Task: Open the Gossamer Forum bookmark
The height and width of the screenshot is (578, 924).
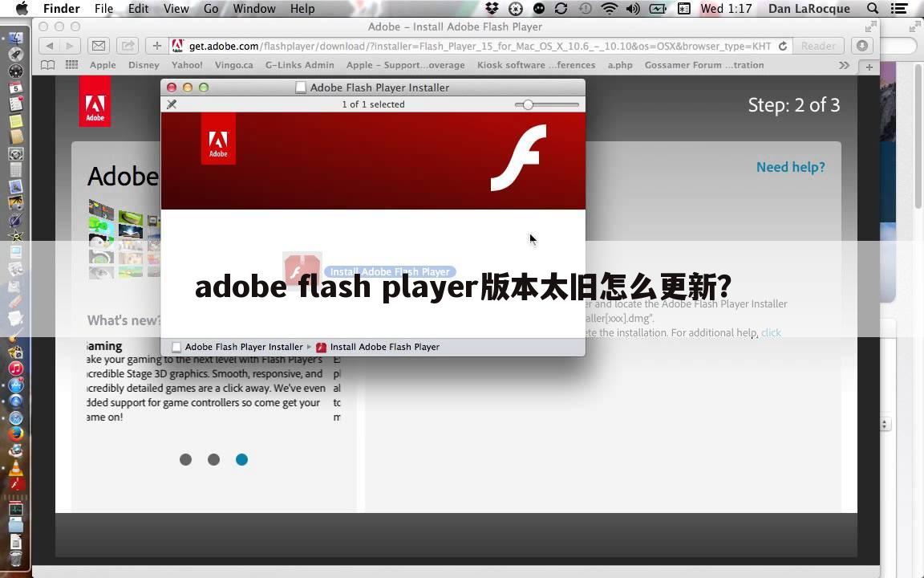Action: (704, 65)
